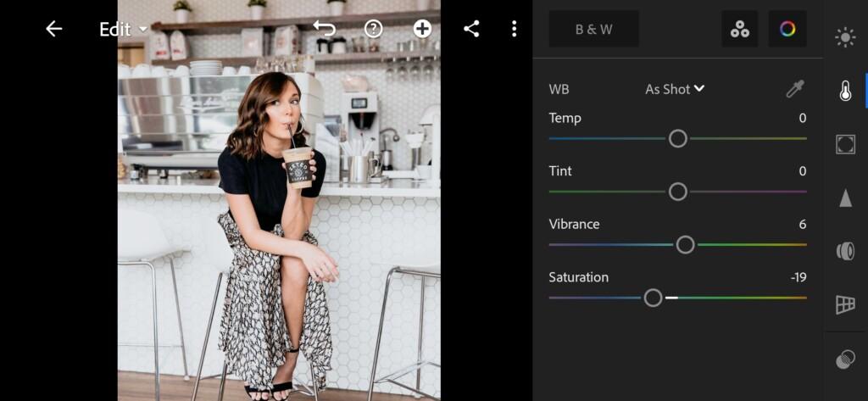Open the help question mark

click(374, 29)
